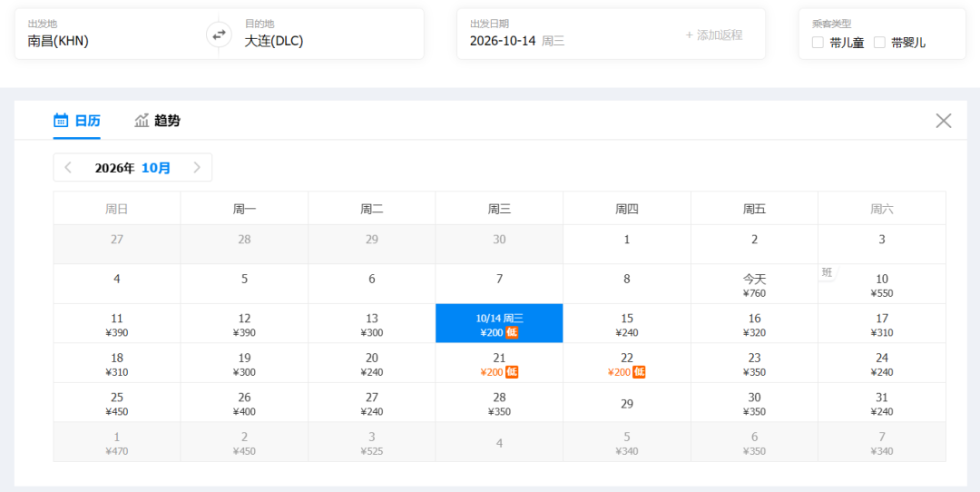Select November 6 priced ¥350
This screenshot has height=492, width=980.
[754, 442]
